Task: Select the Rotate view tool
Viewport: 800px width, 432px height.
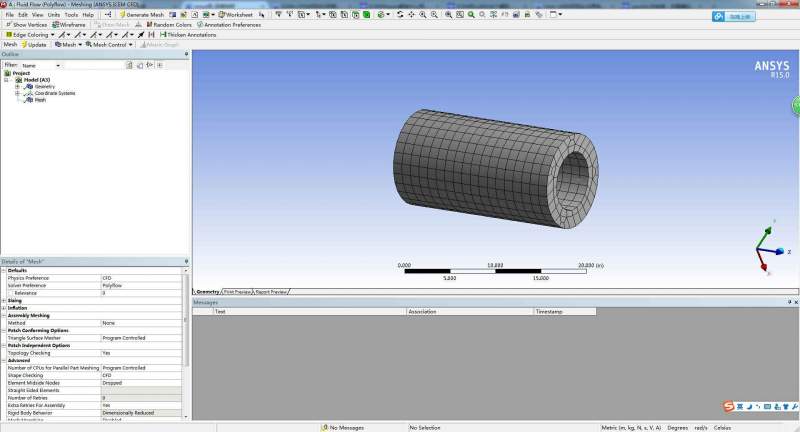Action: pyautogui.click(x=400, y=15)
